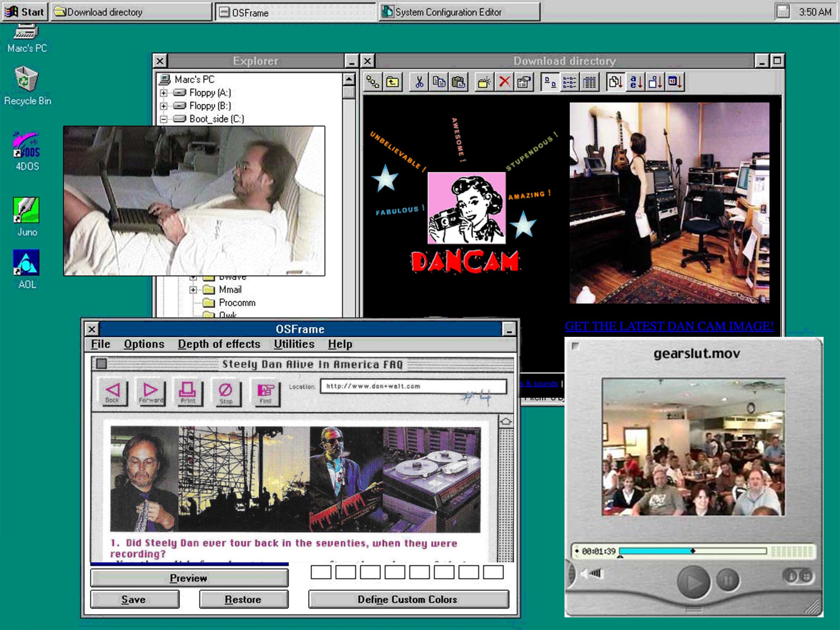This screenshot has width=840, height=630.
Task: Open the Utilities menu in OSFrame
Action: click(294, 344)
